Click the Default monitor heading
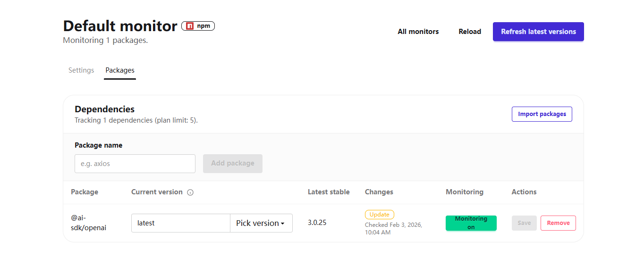 point(120,26)
